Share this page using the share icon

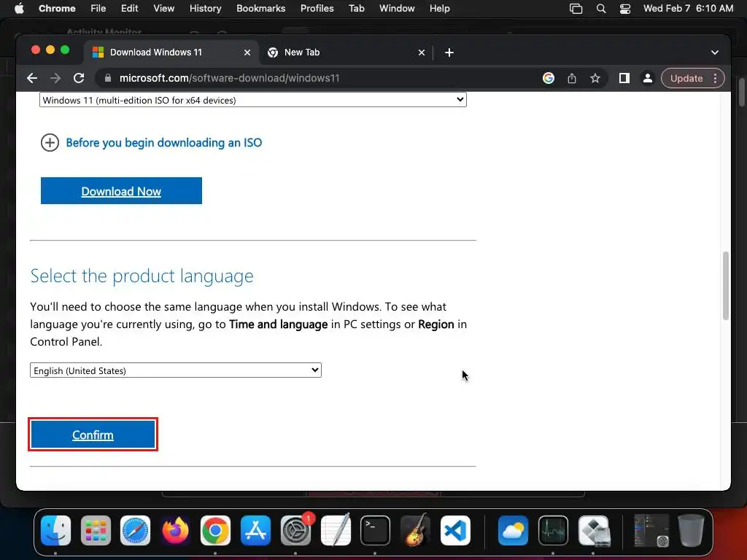pos(572,78)
